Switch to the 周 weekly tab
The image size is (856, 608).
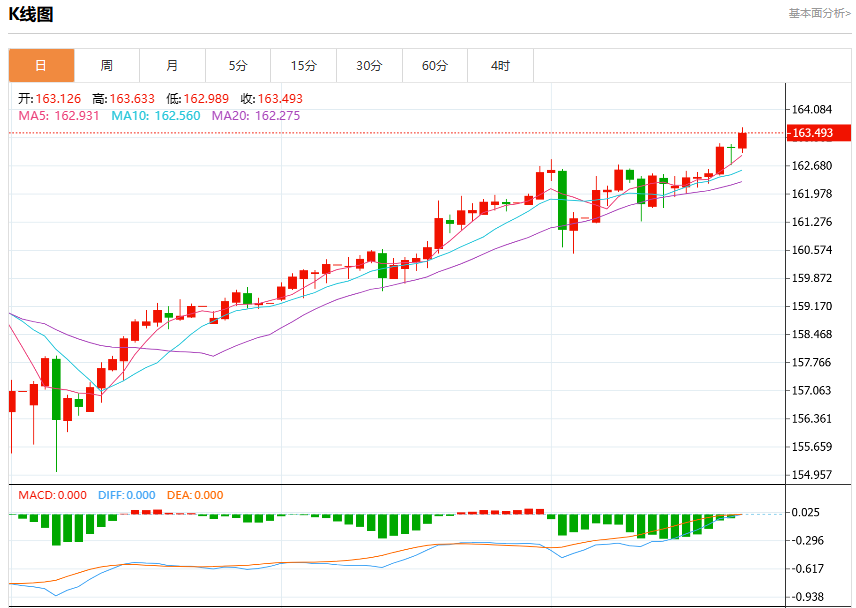pos(107,65)
